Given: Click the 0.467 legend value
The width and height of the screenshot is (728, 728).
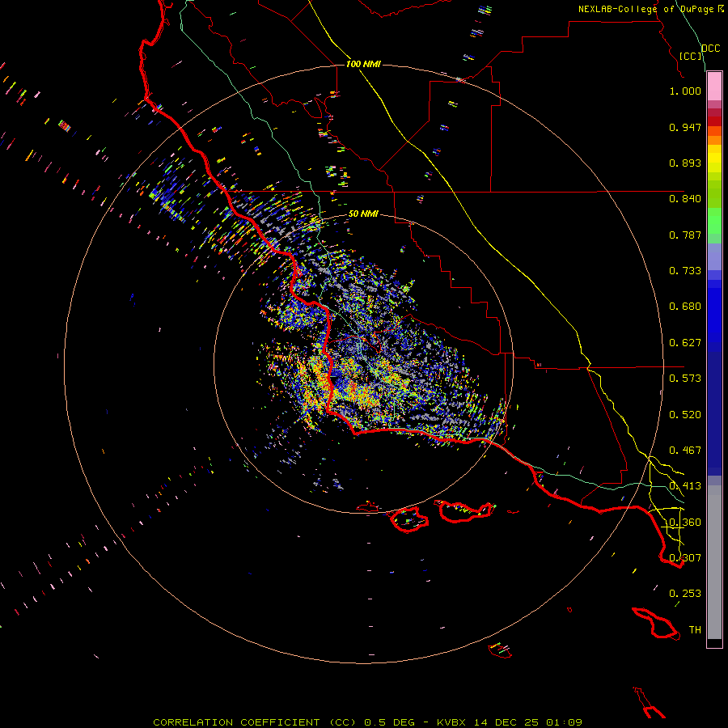Looking at the screenshot, I should click(x=685, y=450).
